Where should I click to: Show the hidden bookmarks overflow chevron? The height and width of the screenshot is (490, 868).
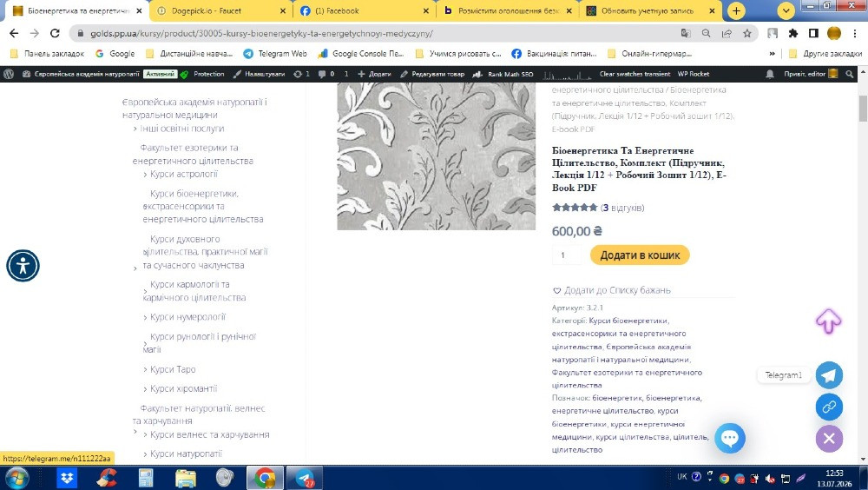pos(772,54)
